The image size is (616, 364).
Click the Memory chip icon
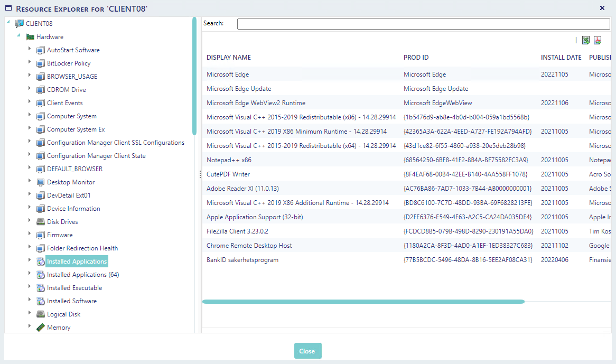41,328
